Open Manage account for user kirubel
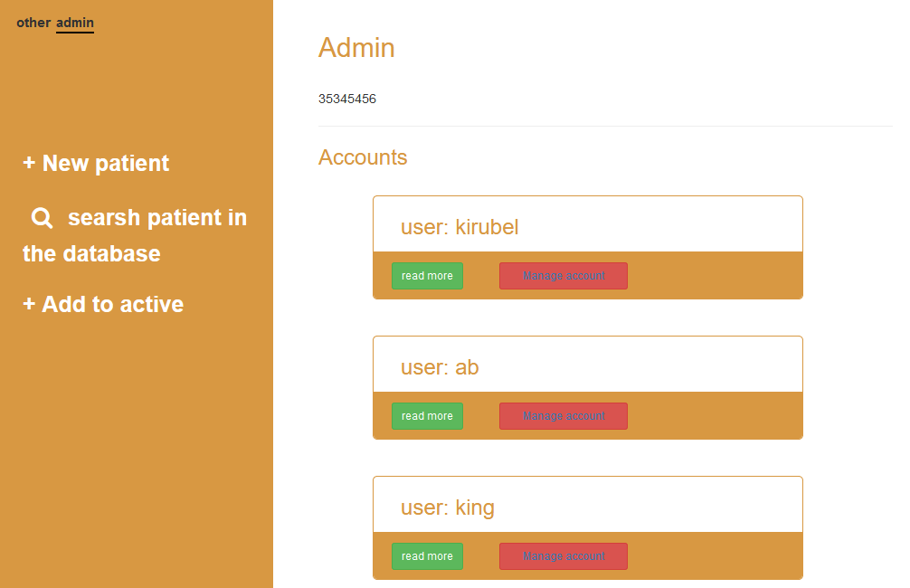Viewport: 910px width, 588px height. [x=563, y=275]
